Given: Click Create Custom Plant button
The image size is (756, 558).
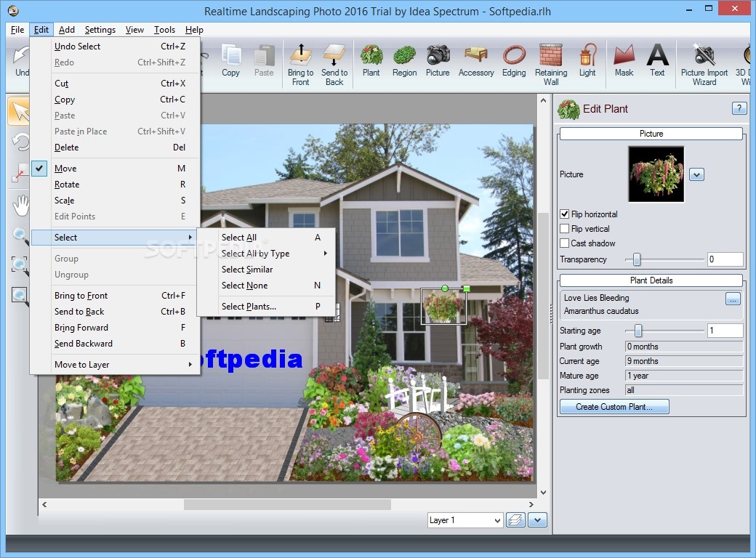Looking at the screenshot, I should point(614,407).
